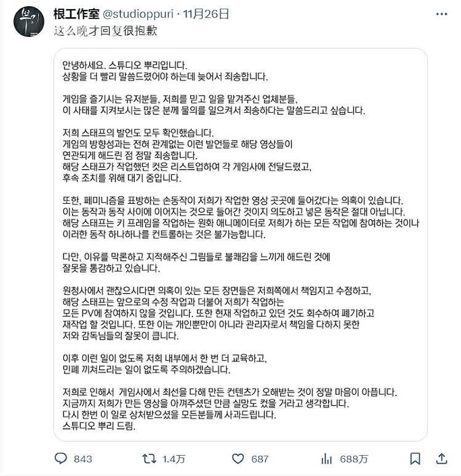Click the post text 这么晚才回复很抱歉
The image size is (461, 476).
point(105,31)
